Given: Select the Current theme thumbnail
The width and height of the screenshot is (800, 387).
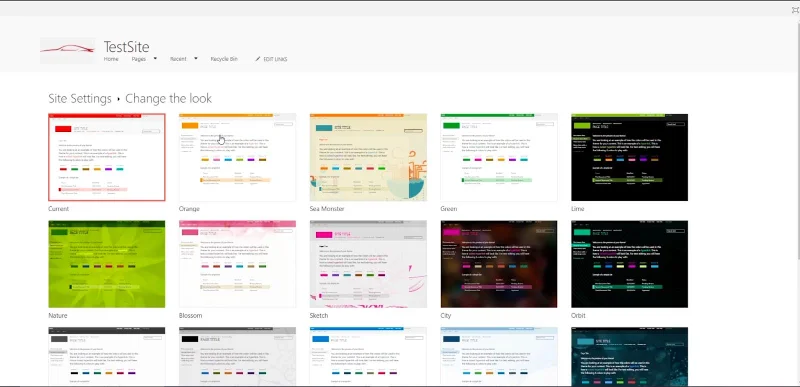Looking at the screenshot, I should [x=107, y=158].
